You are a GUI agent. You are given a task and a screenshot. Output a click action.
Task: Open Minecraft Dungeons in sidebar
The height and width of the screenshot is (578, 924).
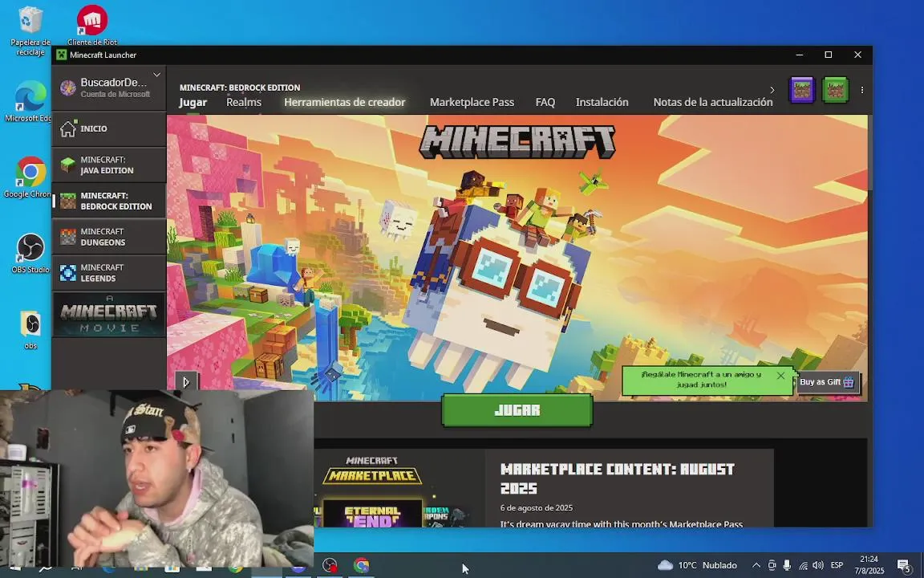pos(108,237)
